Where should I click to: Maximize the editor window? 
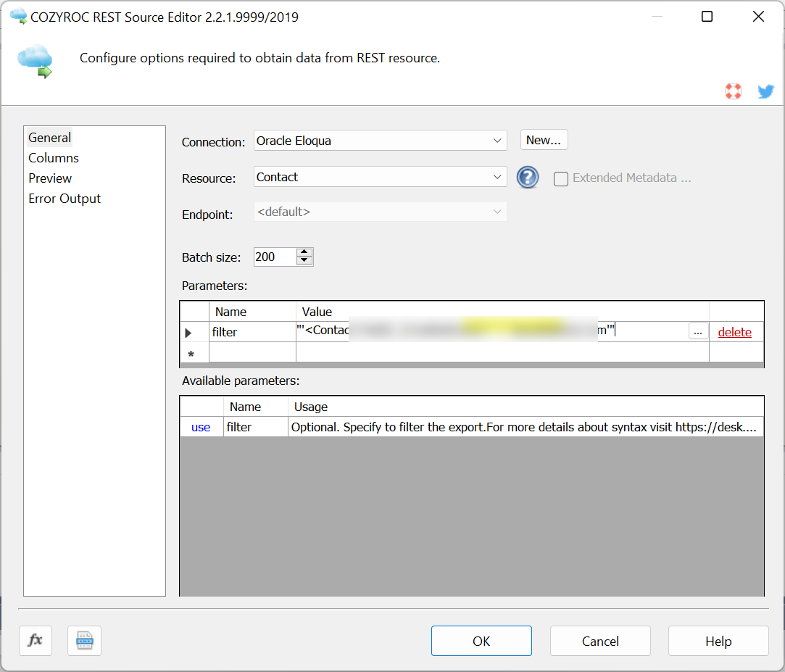[707, 17]
